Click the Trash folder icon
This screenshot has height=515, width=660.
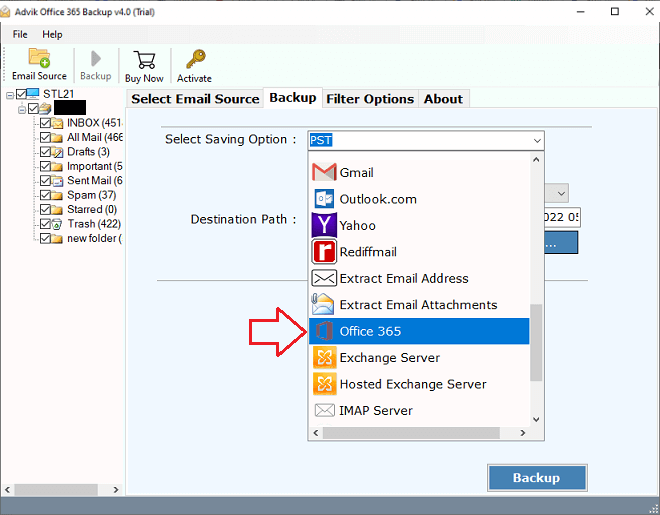57,224
